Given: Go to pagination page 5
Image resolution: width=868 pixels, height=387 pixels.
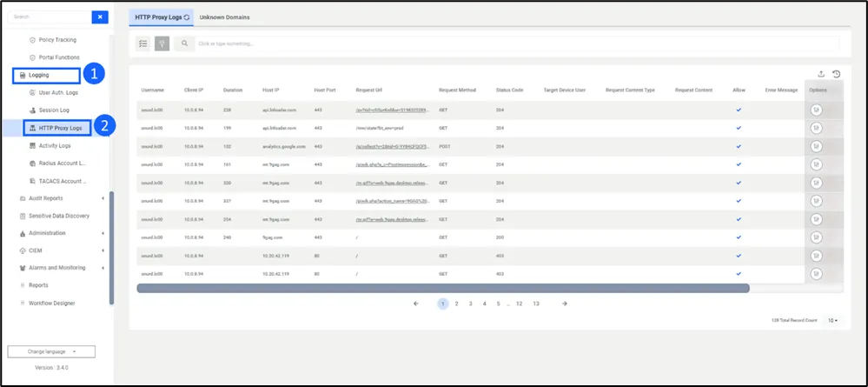Looking at the screenshot, I should (498, 304).
